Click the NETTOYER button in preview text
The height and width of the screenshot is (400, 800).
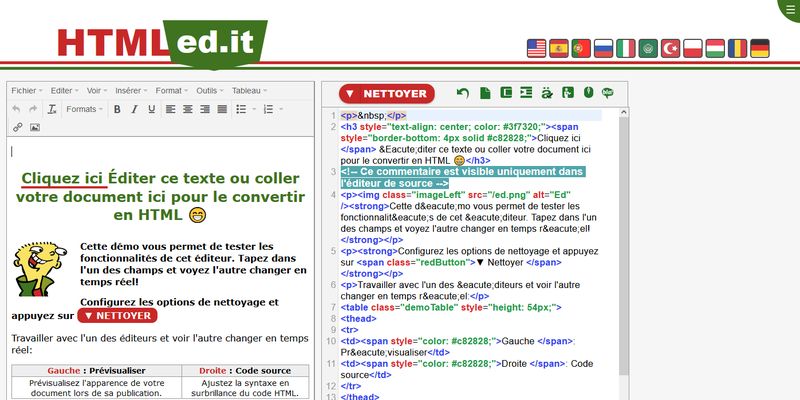click(x=117, y=316)
